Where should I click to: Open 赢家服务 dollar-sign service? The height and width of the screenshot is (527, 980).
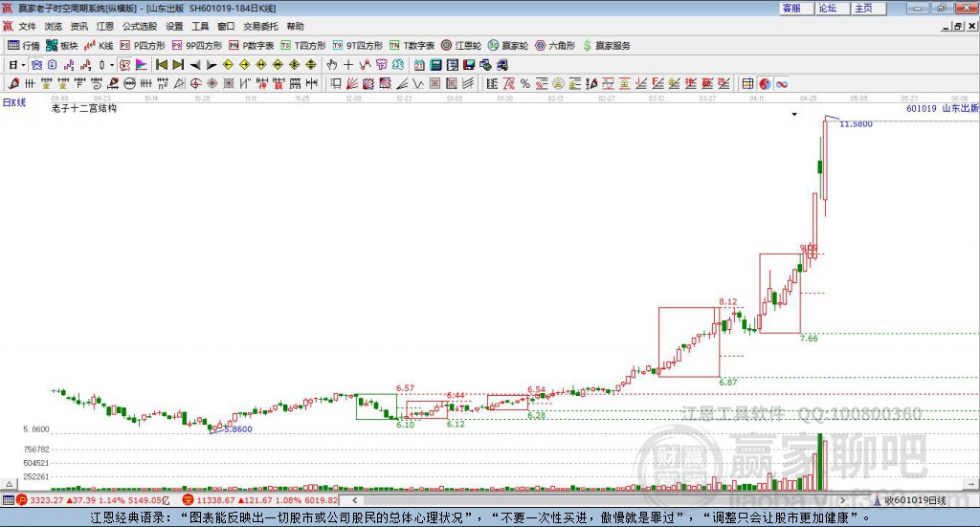pyautogui.click(x=606, y=46)
